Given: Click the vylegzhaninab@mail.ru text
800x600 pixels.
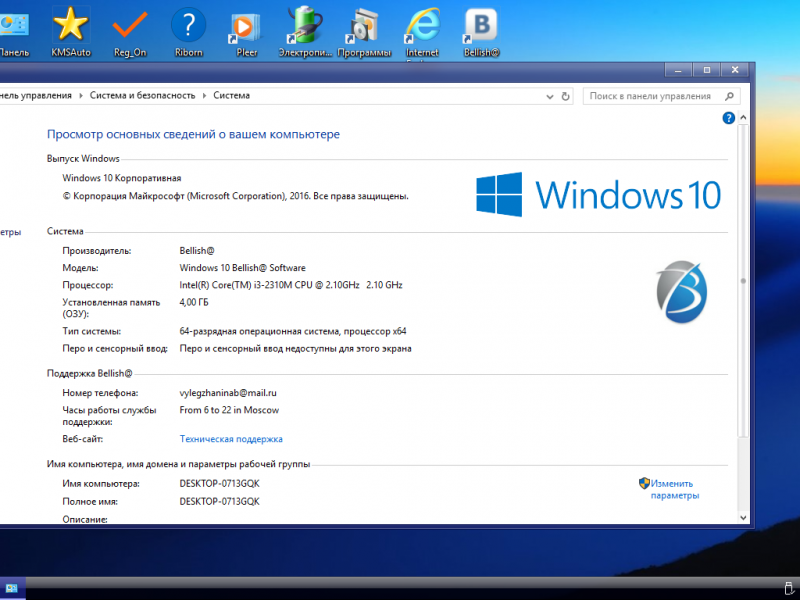Looking at the screenshot, I should click(228, 393).
